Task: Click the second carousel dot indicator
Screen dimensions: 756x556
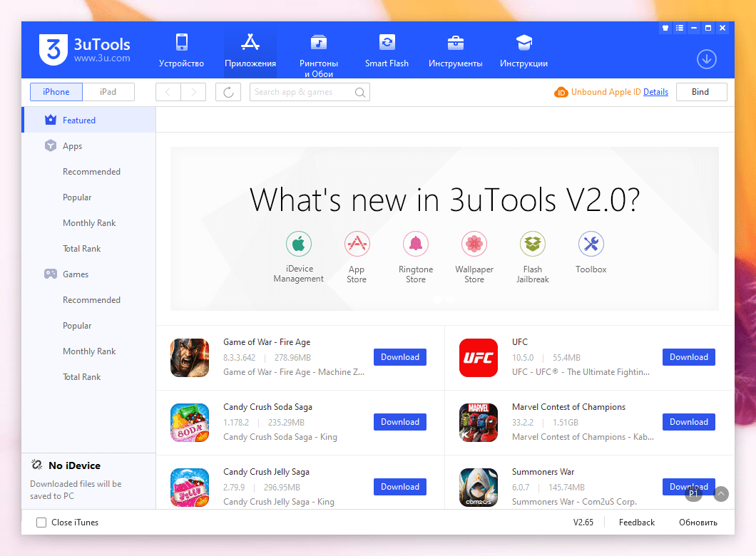Action: pyautogui.click(x=451, y=299)
